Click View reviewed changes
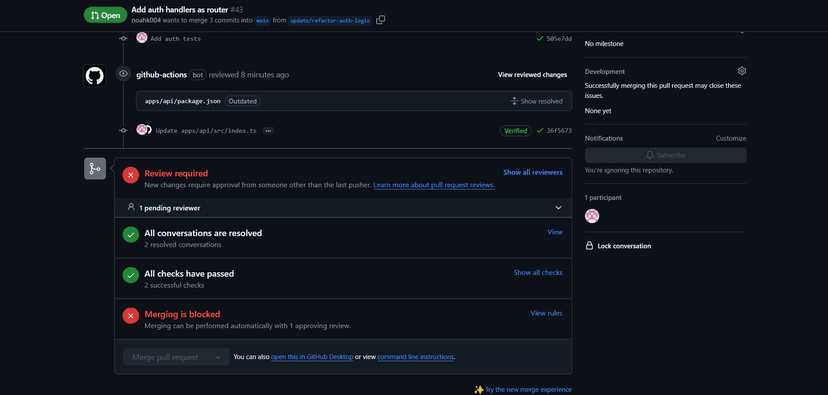This screenshot has height=395, width=828. [532, 75]
